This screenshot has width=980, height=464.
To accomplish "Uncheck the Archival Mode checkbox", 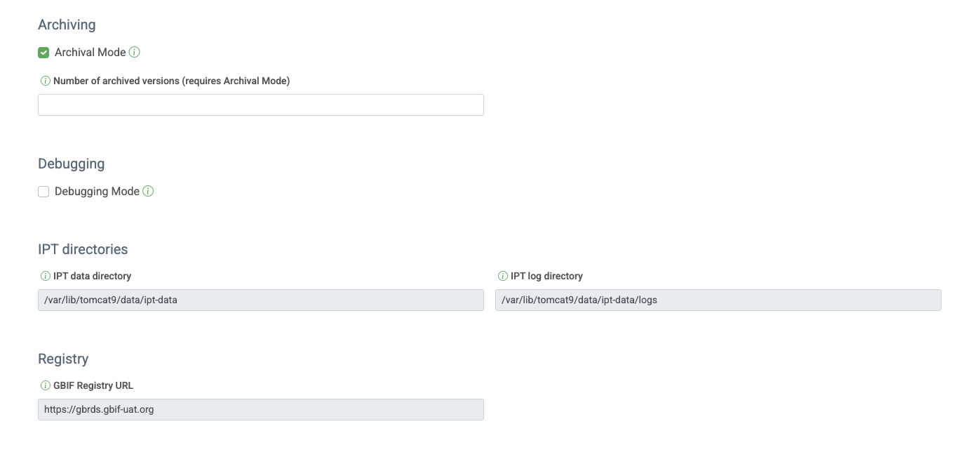I will pyautogui.click(x=43, y=53).
